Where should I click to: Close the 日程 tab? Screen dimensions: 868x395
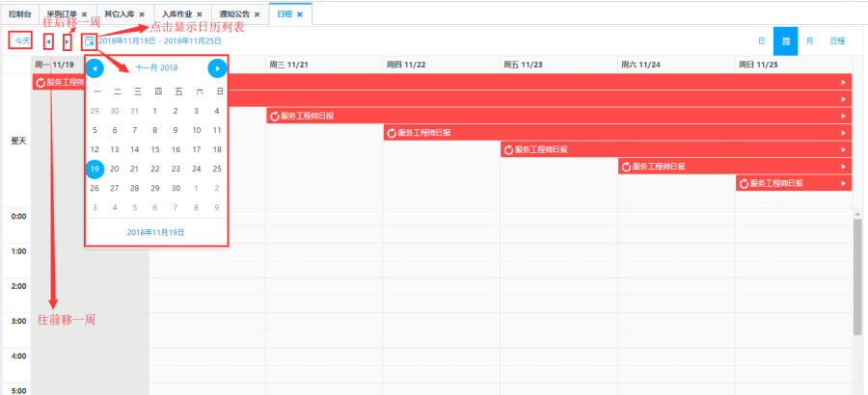[x=300, y=14]
